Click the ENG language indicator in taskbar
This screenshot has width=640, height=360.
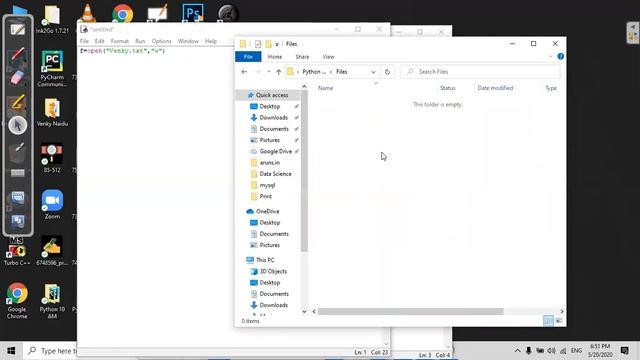pyautogui.click(x=576, y=351)
